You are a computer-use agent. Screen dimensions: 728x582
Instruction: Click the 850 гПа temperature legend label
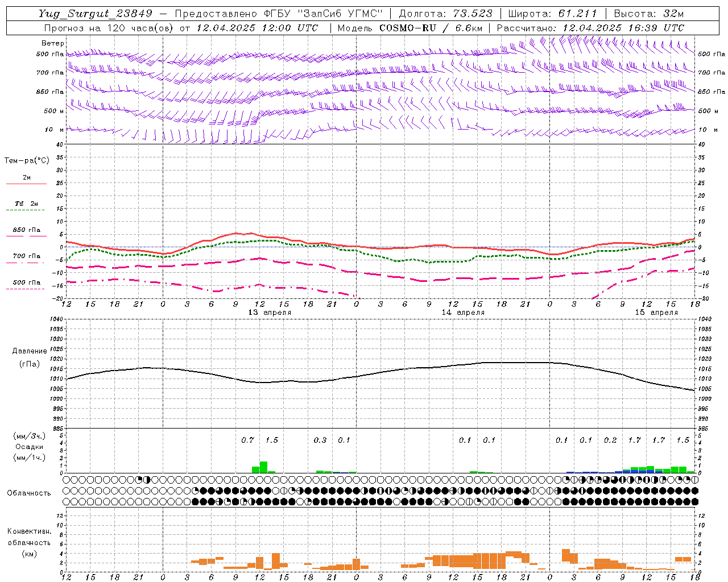click(27, 230)
